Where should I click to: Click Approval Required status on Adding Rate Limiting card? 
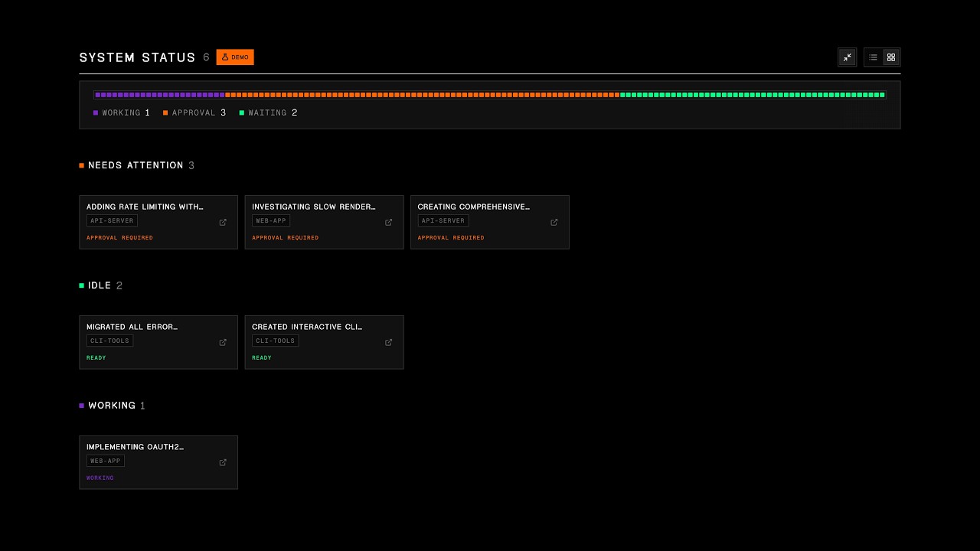pyautogui.click(x=119, y=238)
